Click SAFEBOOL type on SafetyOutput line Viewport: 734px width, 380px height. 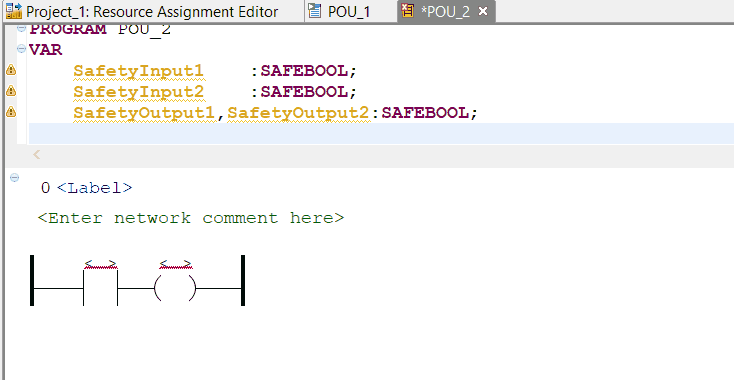coord(425,113)
